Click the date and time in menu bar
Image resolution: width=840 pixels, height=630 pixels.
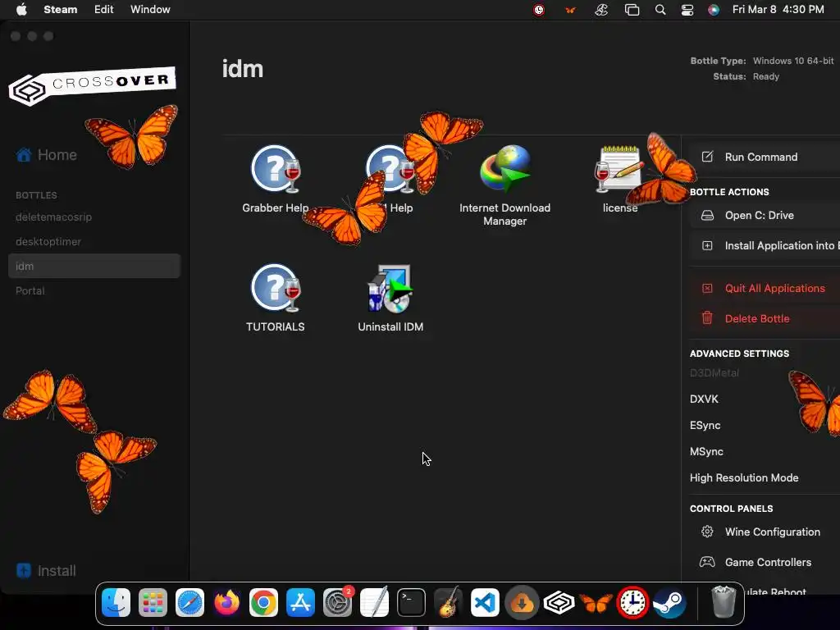click(x=778, y=9)
